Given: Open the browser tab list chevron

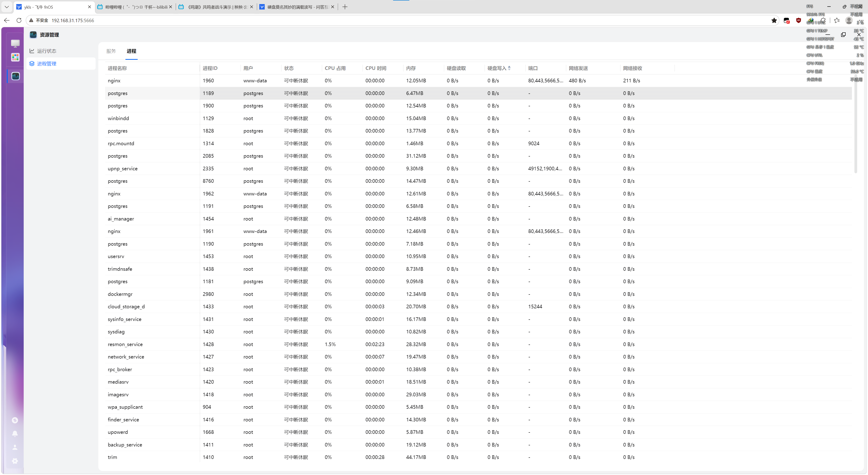Looking at the screenshot, I should pyautogui.click(x=7, y=7).
